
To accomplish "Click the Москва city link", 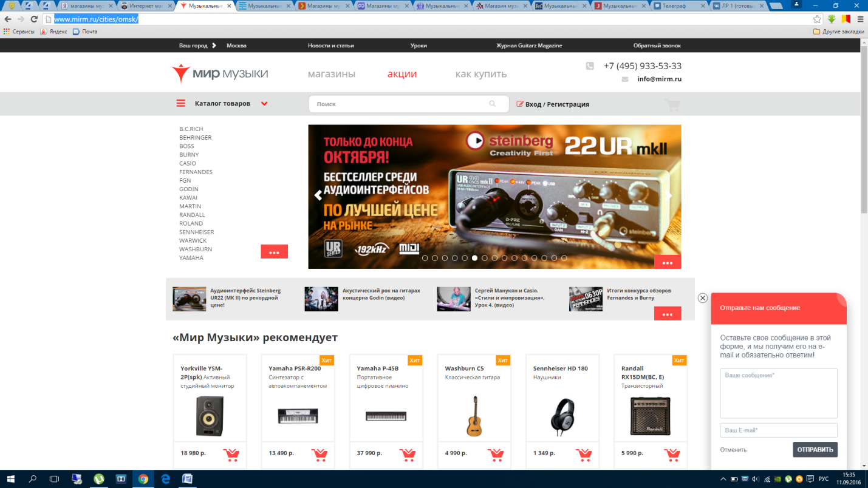I will tap(236, 46).
